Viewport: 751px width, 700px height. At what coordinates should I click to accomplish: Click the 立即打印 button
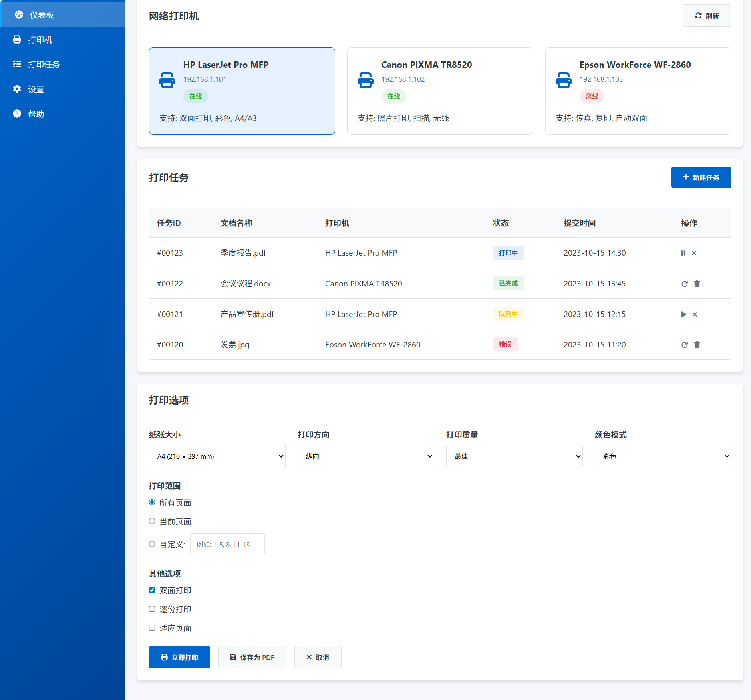[179, 657]
